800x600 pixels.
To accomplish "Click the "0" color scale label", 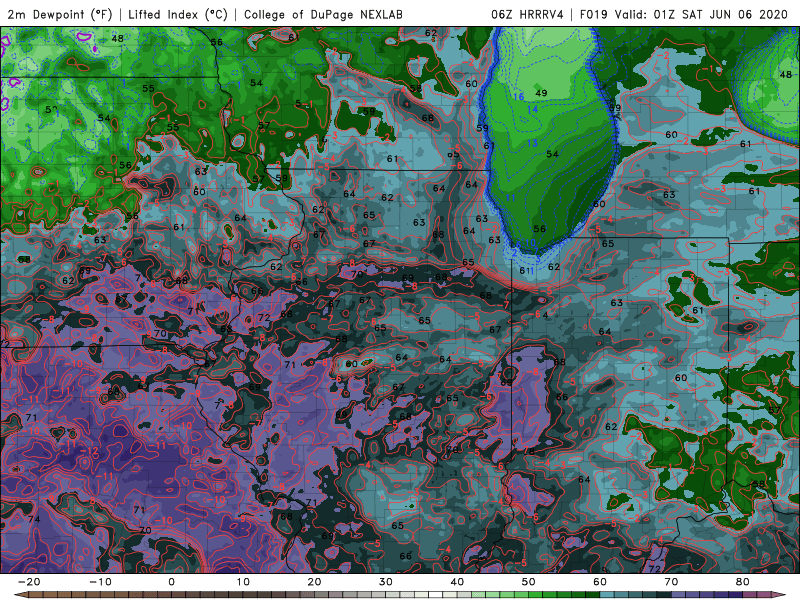I will coord(171,582).
